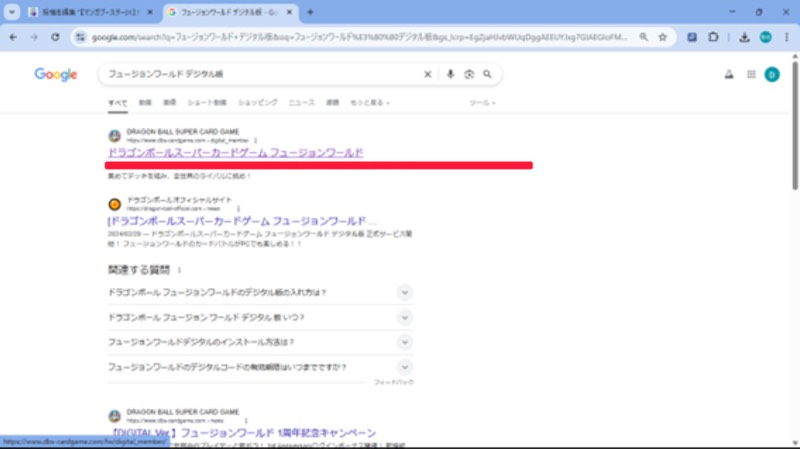Click the page vertical scrollbar thumb
Image resolution: width=800 pixels, height=449 pixels.
(795, 125)
